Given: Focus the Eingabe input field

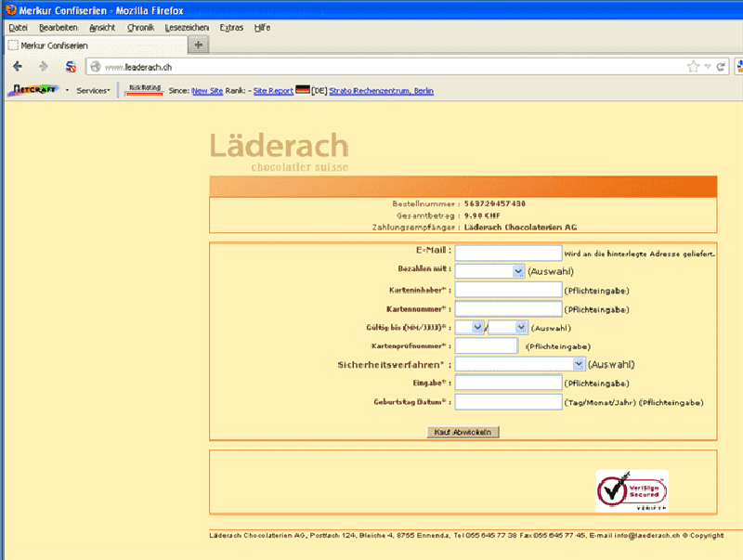Looking at the screenshot, I should point(508,383).
